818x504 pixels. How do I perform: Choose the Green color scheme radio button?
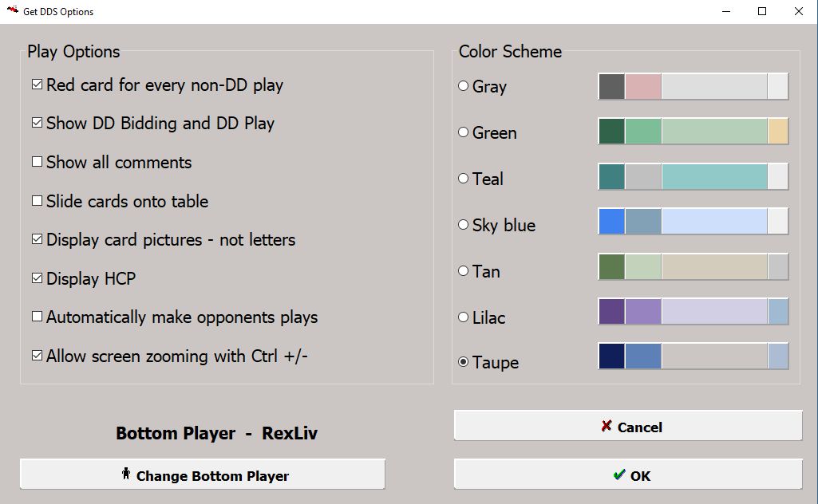pyautogui.click(x=463, y=132)
